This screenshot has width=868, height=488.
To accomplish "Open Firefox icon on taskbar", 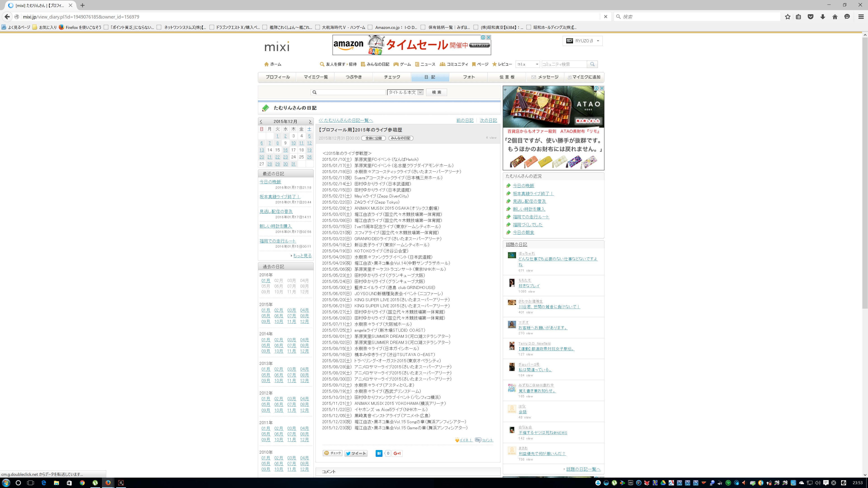I will point(108,483).
